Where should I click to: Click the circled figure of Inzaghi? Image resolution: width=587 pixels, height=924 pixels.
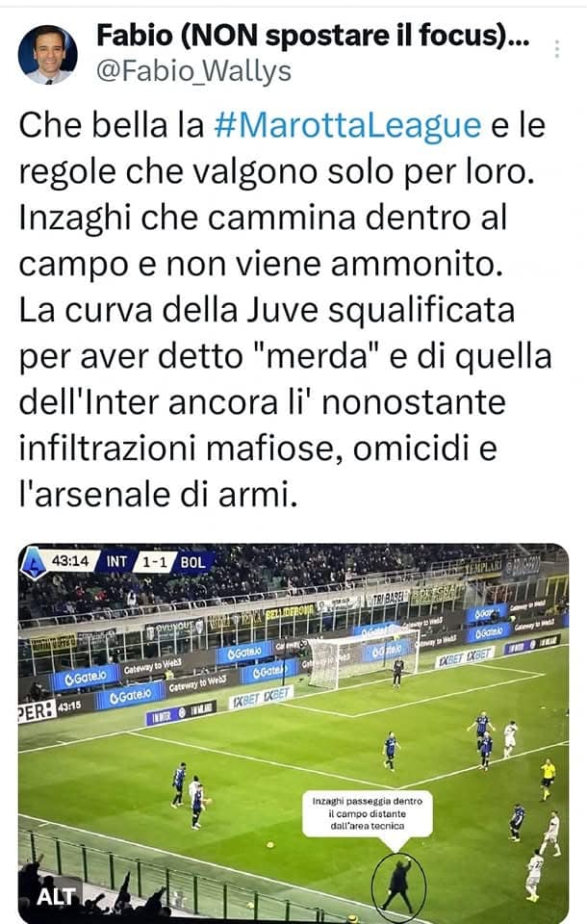coord(398,885)
